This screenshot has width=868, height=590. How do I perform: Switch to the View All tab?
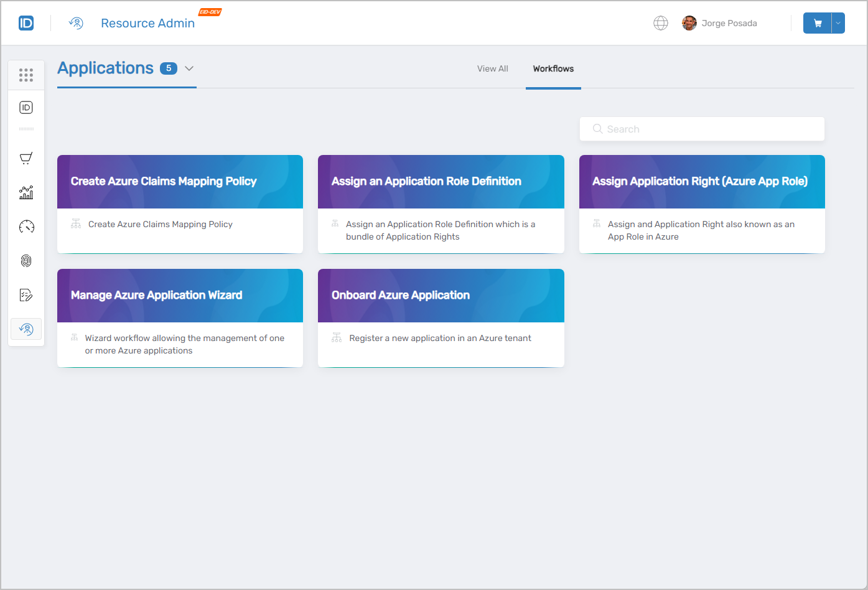[x=492, y=68]
